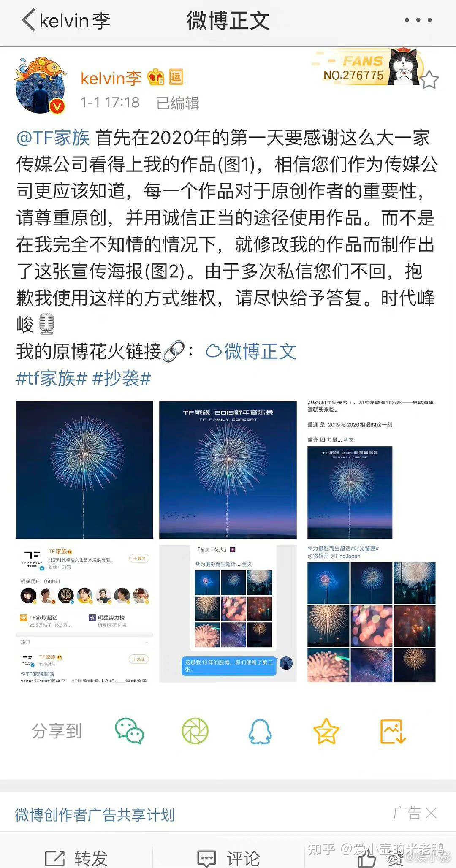
Task: Open kelvin李 profile avatar
Action: (x=41, y=86)
